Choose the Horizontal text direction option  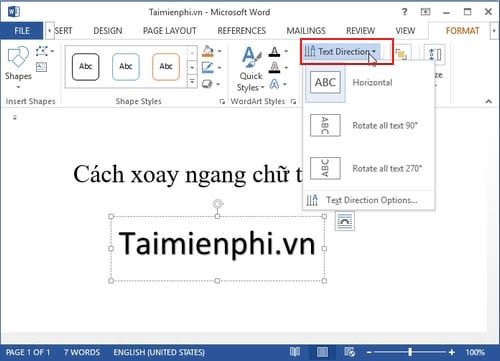(369, 83)
